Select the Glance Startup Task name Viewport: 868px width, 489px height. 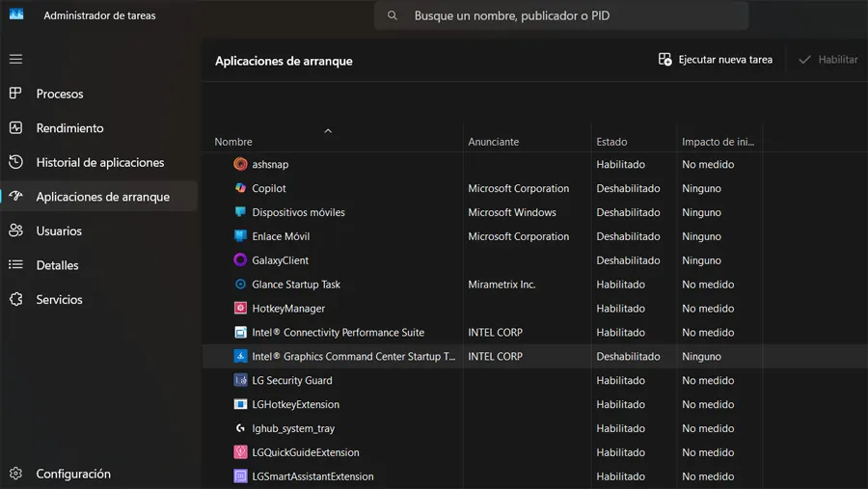coord(296,285)
